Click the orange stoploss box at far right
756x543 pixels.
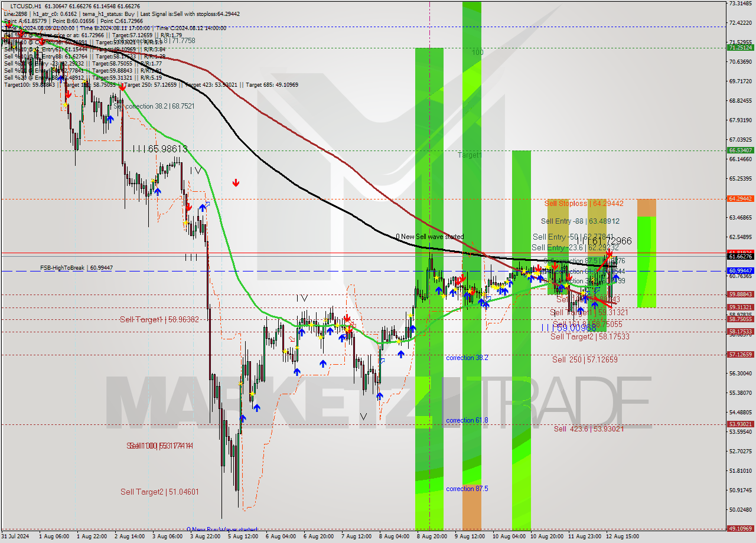click(x=647, y=208)
